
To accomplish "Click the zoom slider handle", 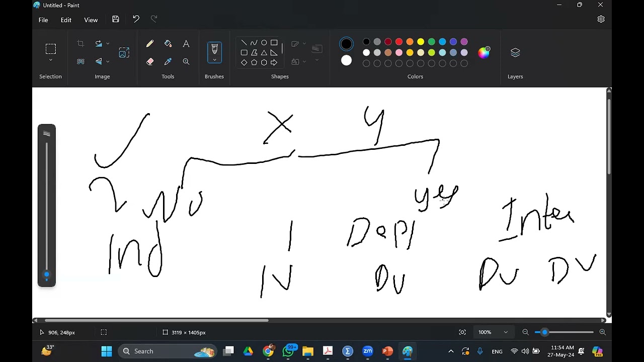I will coord(544,332).
